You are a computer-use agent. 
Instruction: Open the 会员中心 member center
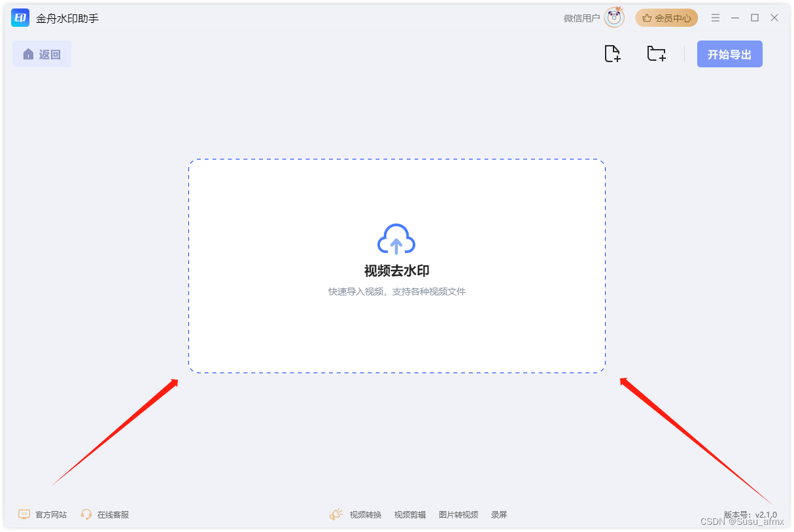tap(666, 18)
